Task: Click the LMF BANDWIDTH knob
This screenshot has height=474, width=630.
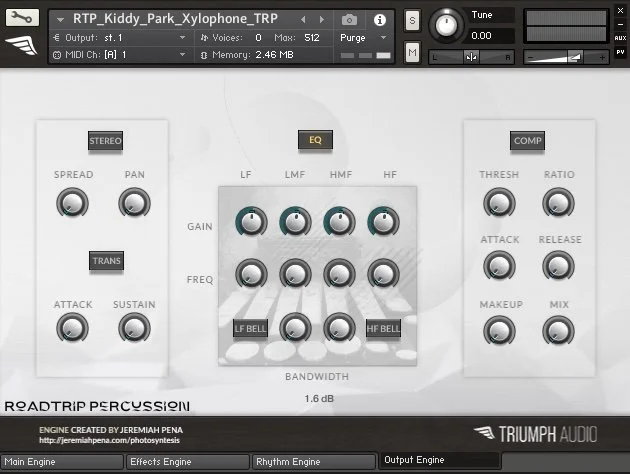Action: (295, 328)
